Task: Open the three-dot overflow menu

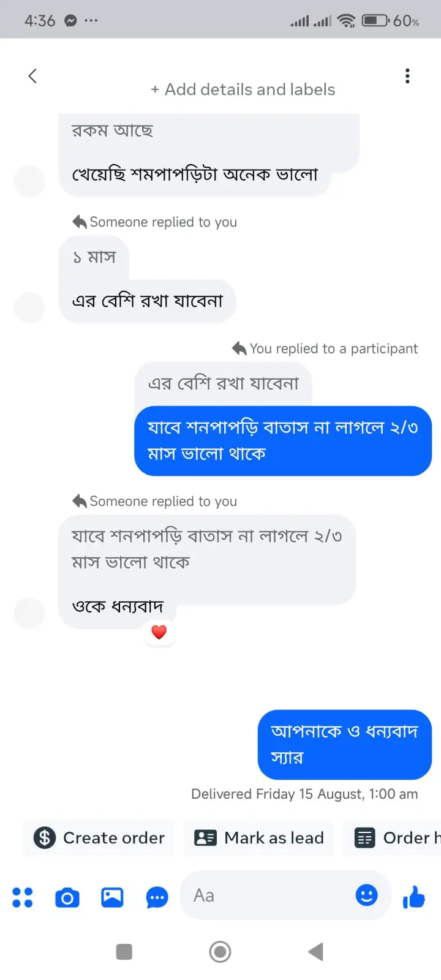Action: [x=407, y=76]
